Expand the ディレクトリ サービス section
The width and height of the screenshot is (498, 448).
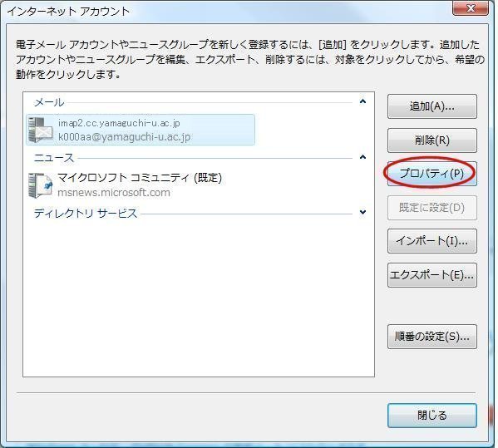(x=362, y=212)
